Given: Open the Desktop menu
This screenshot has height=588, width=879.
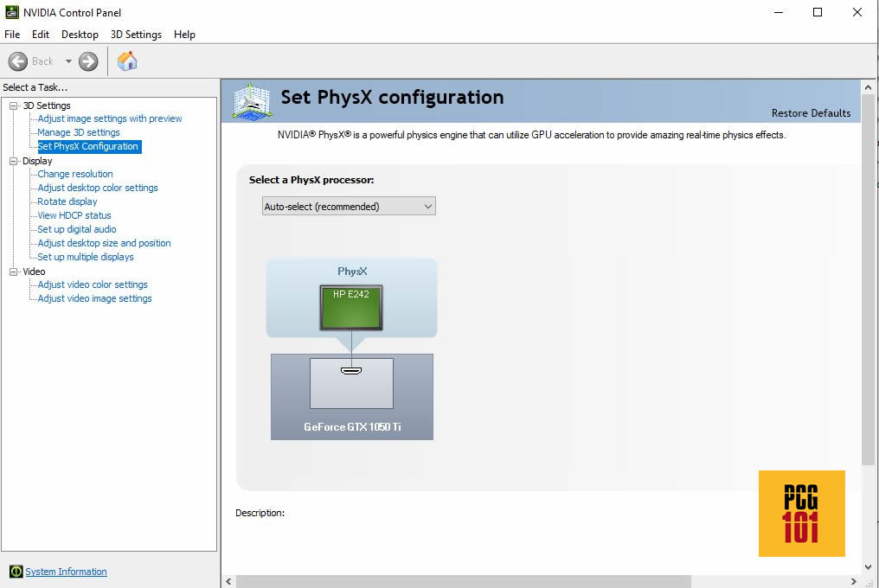Looking at the screenshot, I should coord(80,35).
